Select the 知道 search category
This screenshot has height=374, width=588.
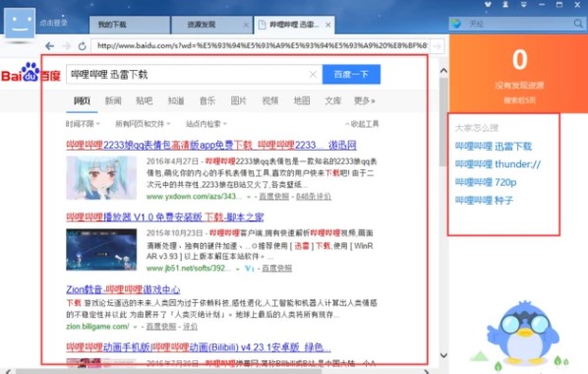pyautogui.click(x=175, y=100)
